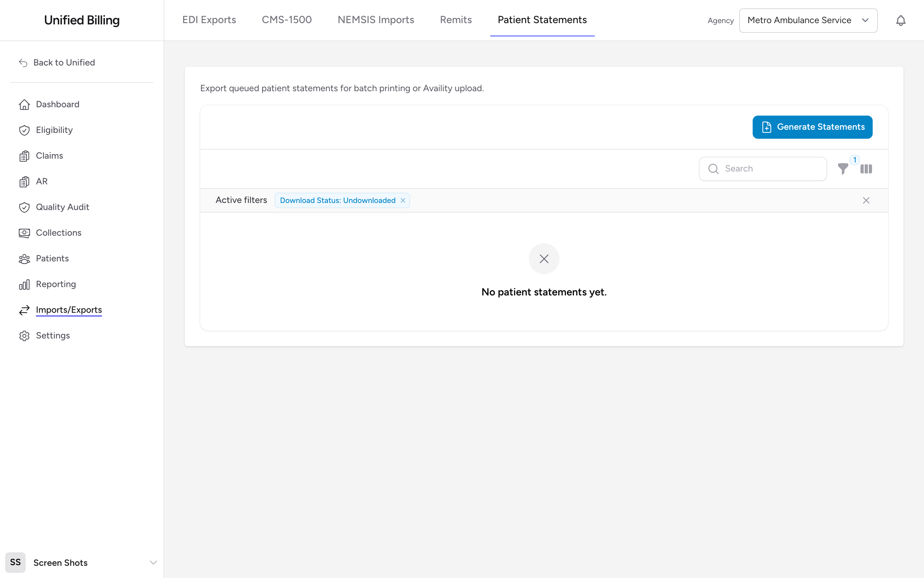Switch to CMS-1500 tab
Image resolution: width=924 pixels, height=578 pixels.
pyautogui.click(x=287, y=20)
